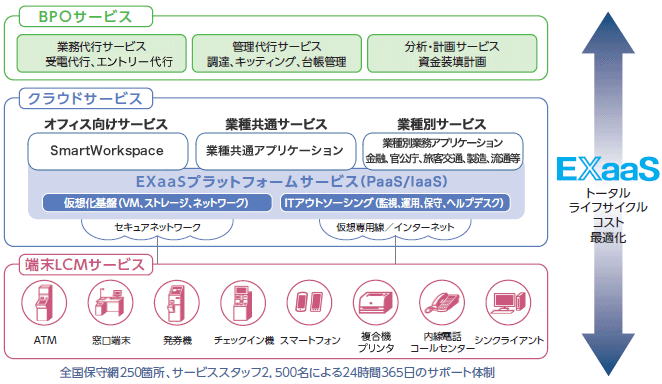The height and width of the screenshot is (384, 662).
Task: Click the 金融、官公庁、旅客交通 industries text
Action: point(443,159)
